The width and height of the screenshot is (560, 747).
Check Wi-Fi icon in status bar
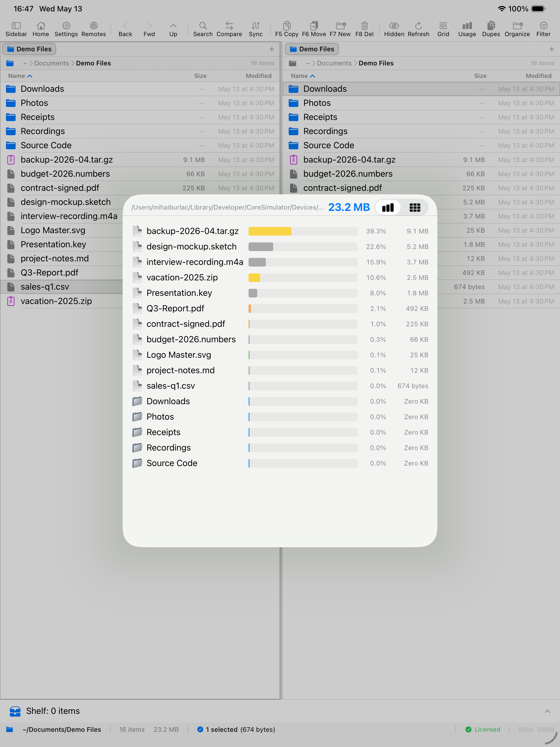[x=502, y=9]
